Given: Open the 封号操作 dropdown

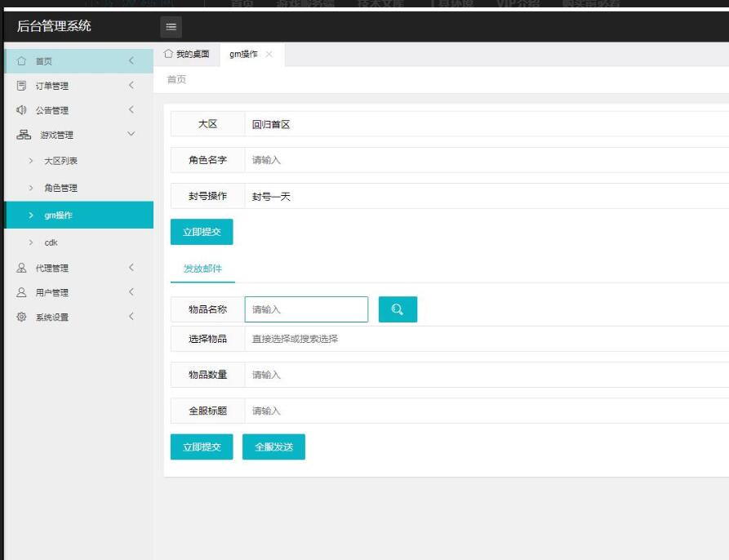Looking at the screenshot, I should click(486, 196).
